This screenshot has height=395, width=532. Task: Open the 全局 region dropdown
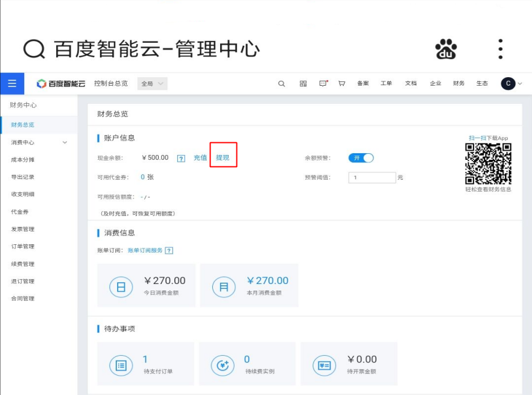pos(153,83)
